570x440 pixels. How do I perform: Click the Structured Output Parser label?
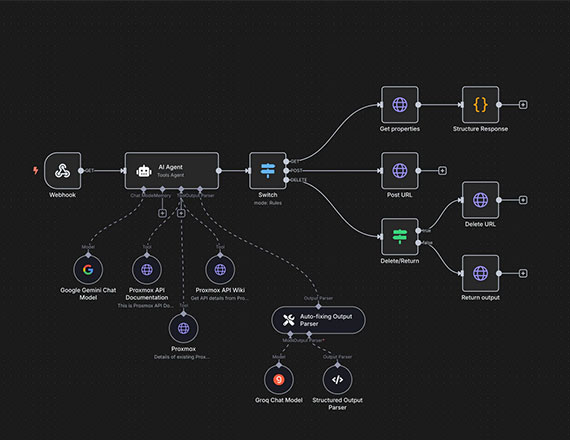point(337,404)
